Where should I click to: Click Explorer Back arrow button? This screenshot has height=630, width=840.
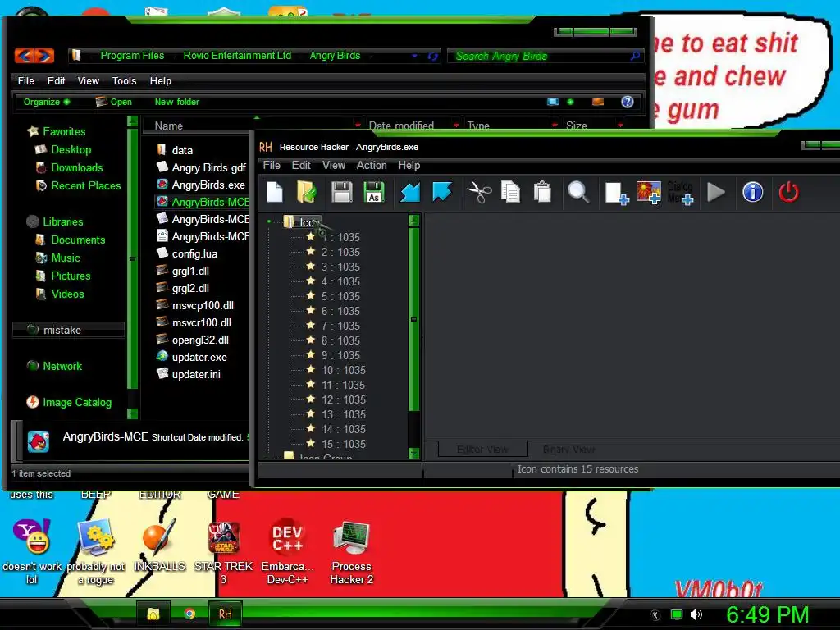(24, 55)
